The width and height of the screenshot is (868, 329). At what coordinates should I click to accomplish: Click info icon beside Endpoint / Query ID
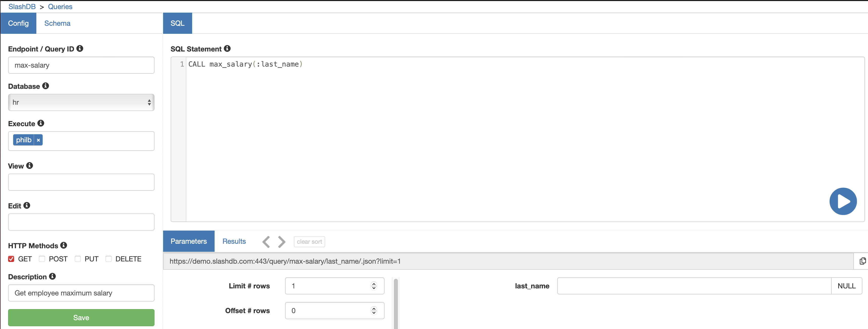pyautogui.click(x=80, y=48)
